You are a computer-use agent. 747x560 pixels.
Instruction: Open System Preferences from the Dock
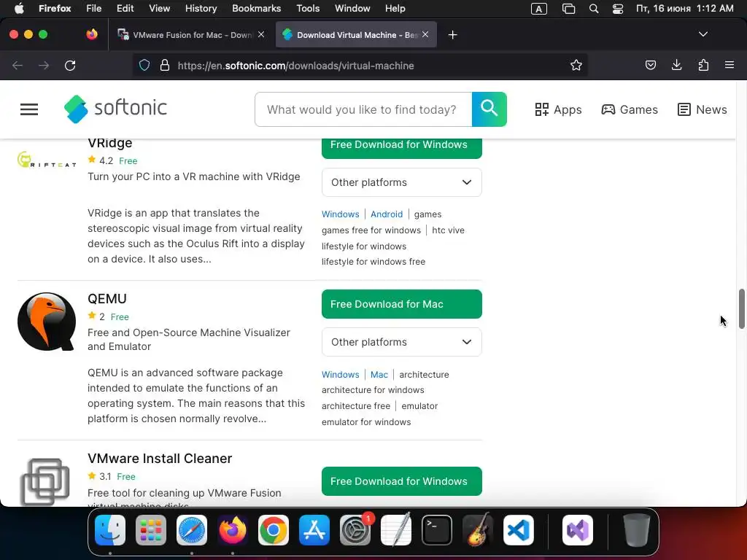[x=355, y=530]
